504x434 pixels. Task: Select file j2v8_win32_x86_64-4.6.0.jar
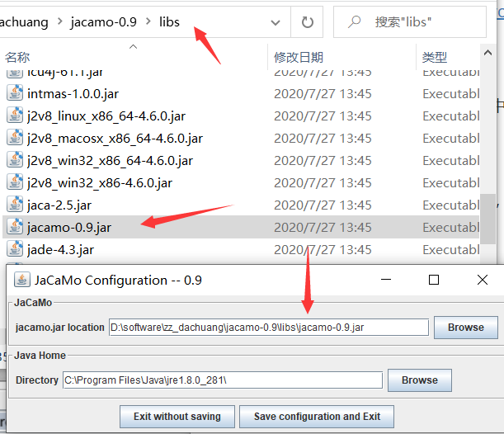click(x=110, y=161)
